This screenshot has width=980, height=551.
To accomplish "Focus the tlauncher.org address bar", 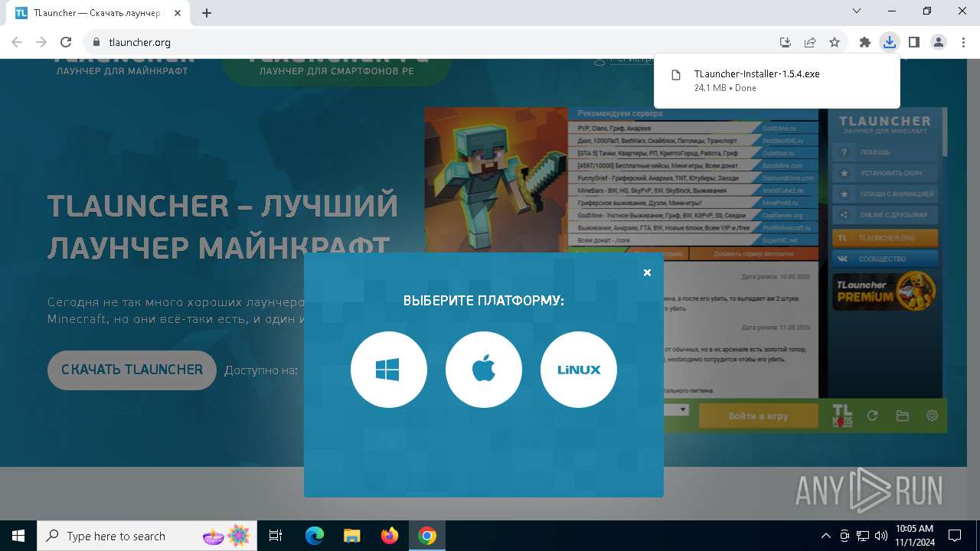I will (x=429, y=42).
